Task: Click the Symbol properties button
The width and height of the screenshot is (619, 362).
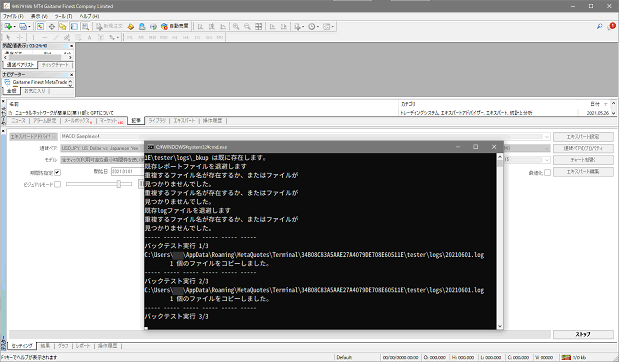Action: [x=583, y=148]
